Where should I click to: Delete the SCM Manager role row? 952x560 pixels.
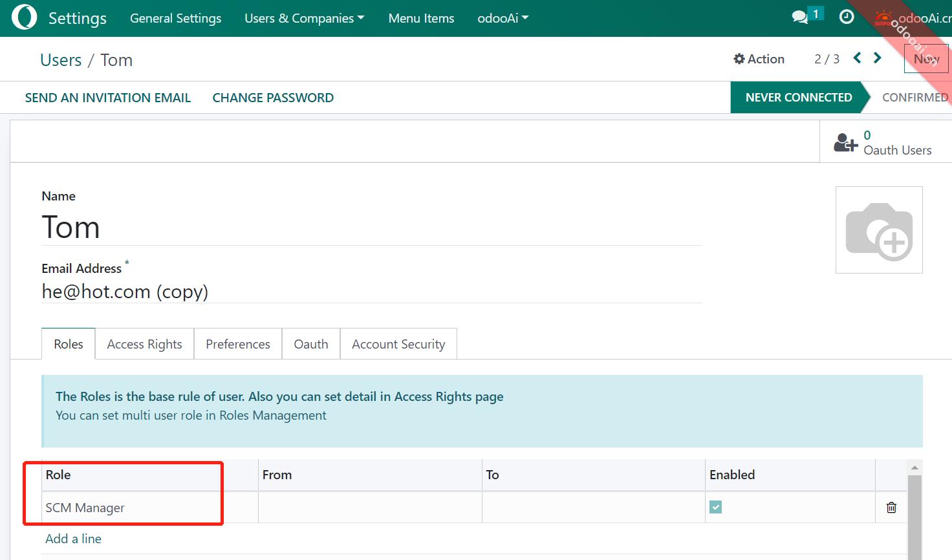coord(891,508)
